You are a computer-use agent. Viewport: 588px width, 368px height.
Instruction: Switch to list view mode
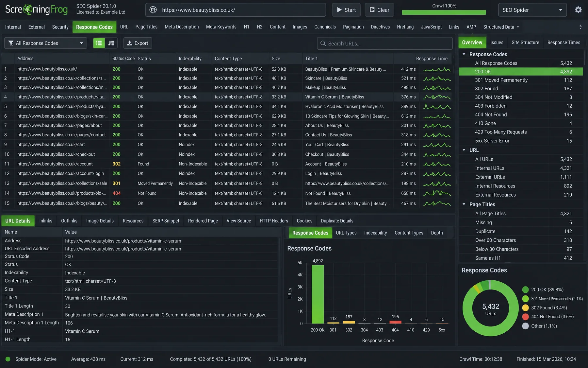(x=99, y=43)
